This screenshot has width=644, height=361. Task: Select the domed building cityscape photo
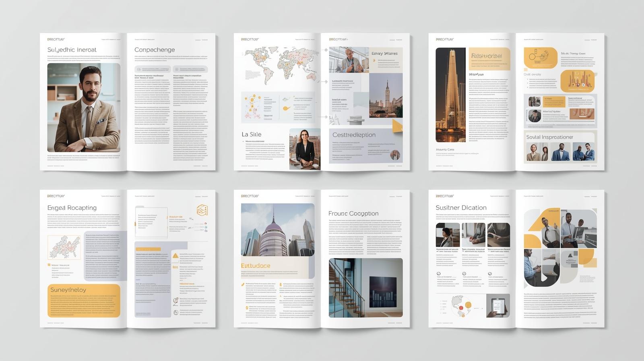click(x=278, y=230)
